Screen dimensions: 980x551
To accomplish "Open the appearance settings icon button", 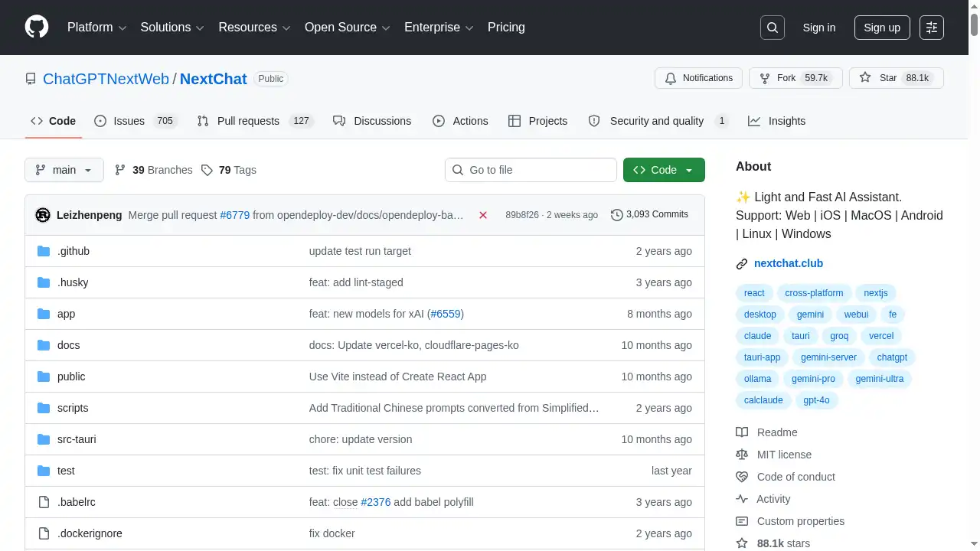I will [x=932, y=28].
